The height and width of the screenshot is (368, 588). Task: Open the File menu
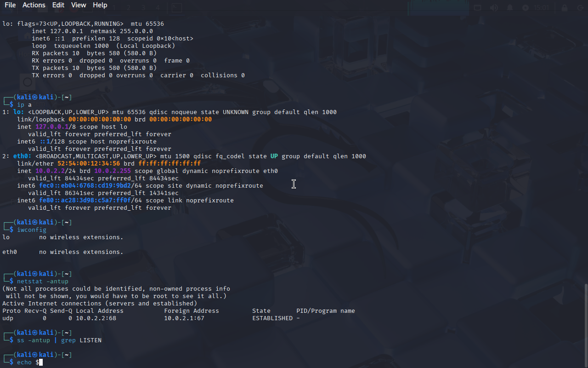10,5
